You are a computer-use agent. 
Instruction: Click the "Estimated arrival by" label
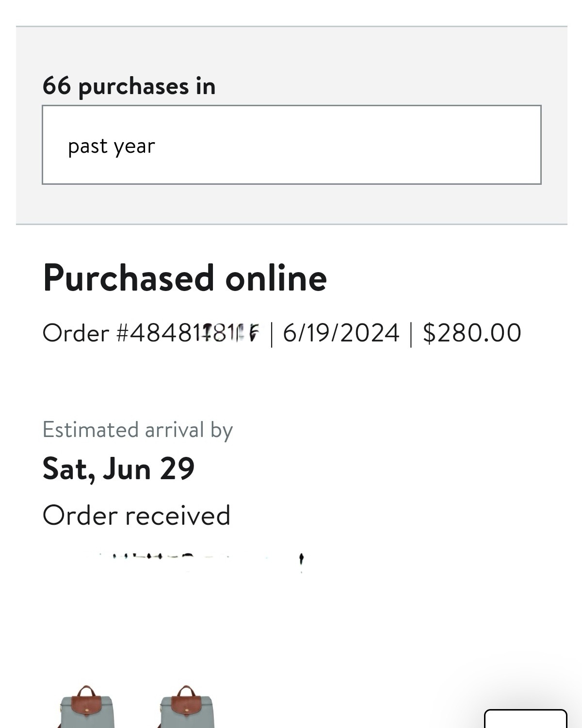click(x=138, y=431)
